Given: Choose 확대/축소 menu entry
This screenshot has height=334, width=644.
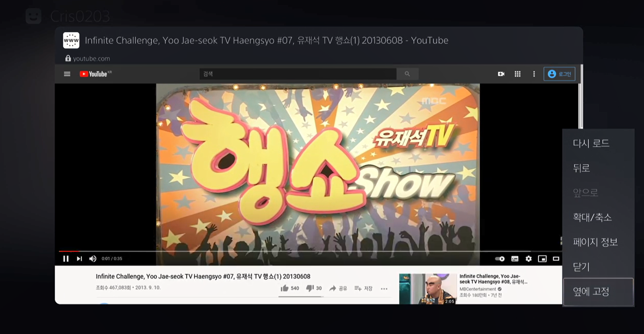Looking at the screenshot, I should [592, 217].
